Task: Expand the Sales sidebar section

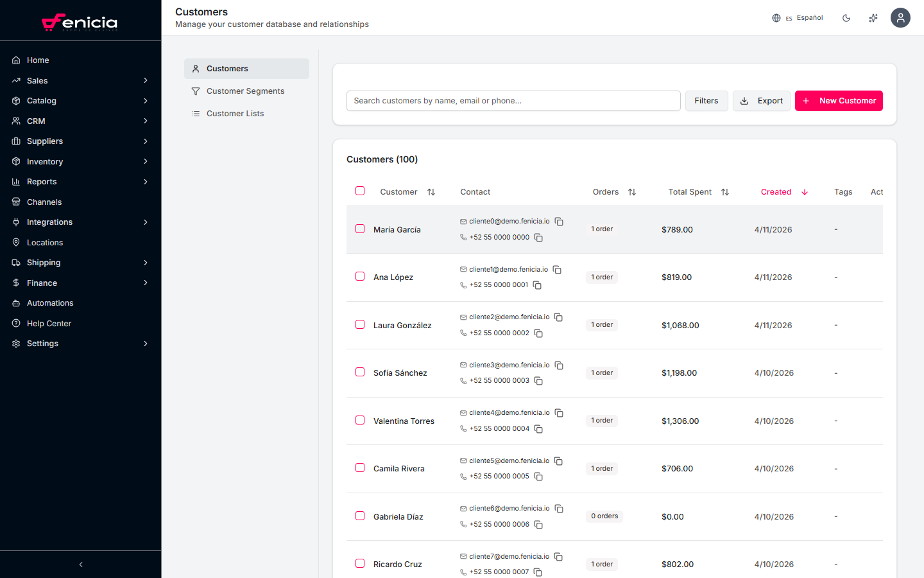Action: point(145,80)
